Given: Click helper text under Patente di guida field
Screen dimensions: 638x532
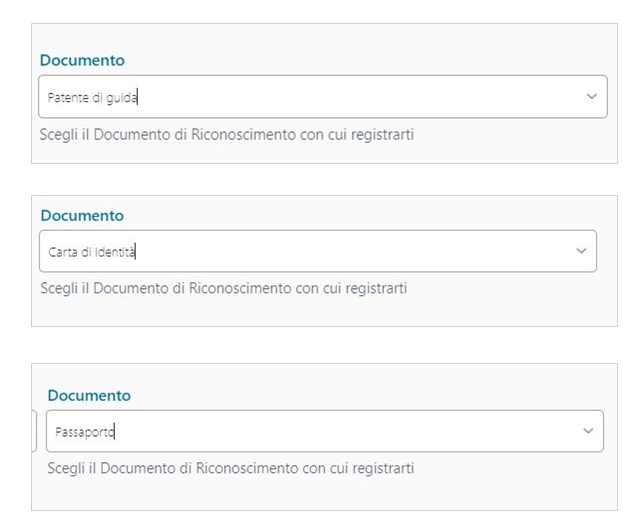Looking at the screenshot, I should point(226,134).
